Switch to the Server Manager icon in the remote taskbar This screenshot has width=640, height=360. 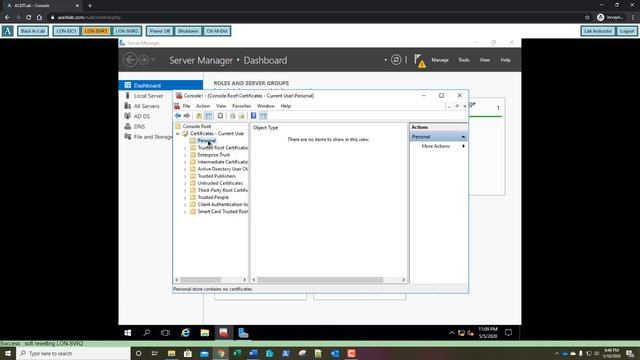pyautogui.click(x=243, y=333)
